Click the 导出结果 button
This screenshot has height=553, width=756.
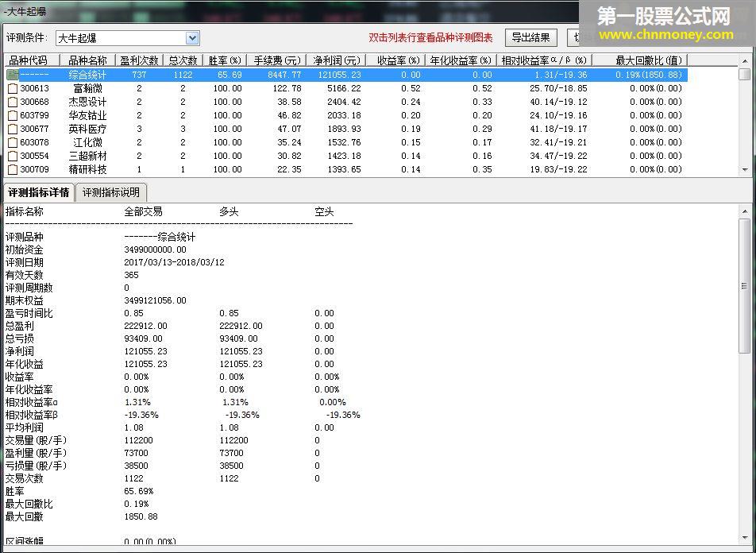coord(530,37)
